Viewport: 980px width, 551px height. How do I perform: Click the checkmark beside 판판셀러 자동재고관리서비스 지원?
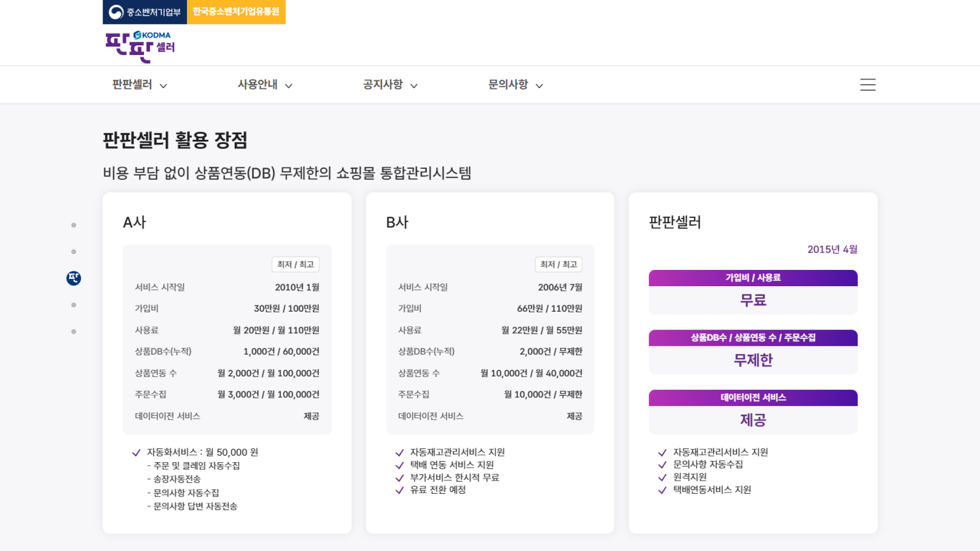(663, 453)
